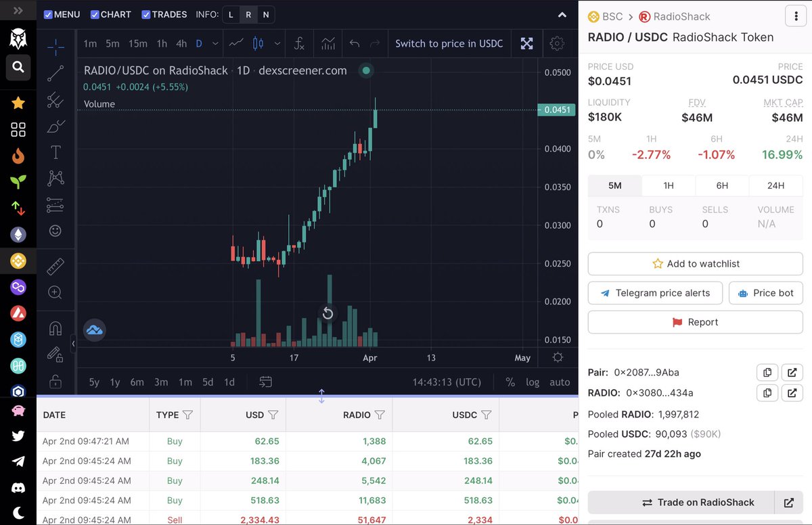The width and height of the screenshot is (812, 525).
Task: Filter trades by USD column
Action: click(x=273, y=415)
